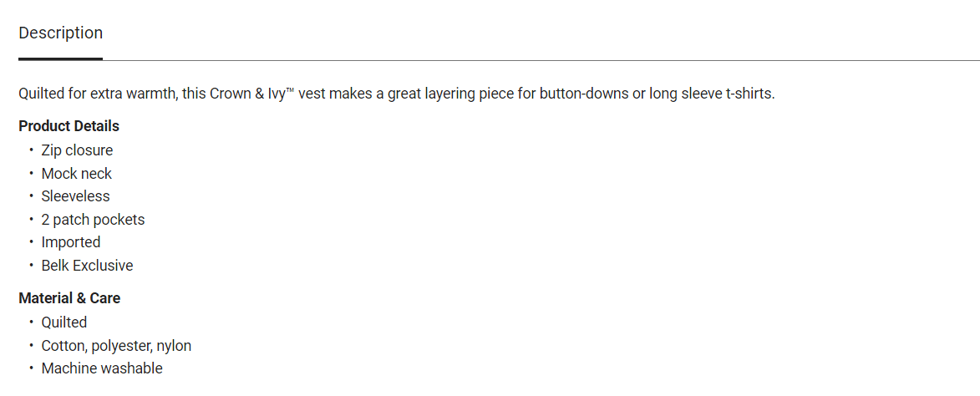The width and height of the screenshot is (980, 396).
Task: Click the bullet dot beside Zip closure
Action: [31, 150]
